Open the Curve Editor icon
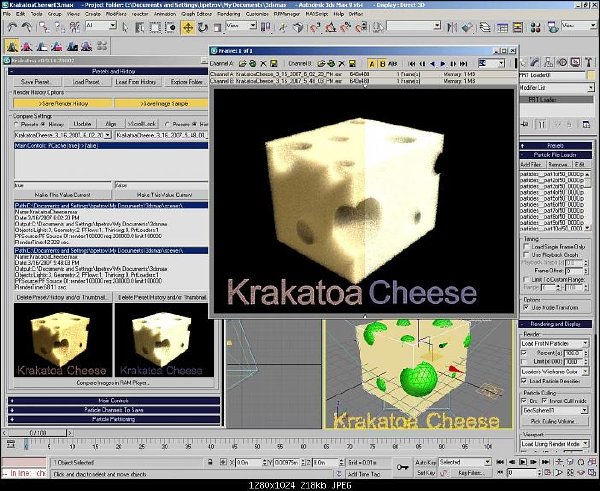The image size is (600, 491). [x=502, y=27]
